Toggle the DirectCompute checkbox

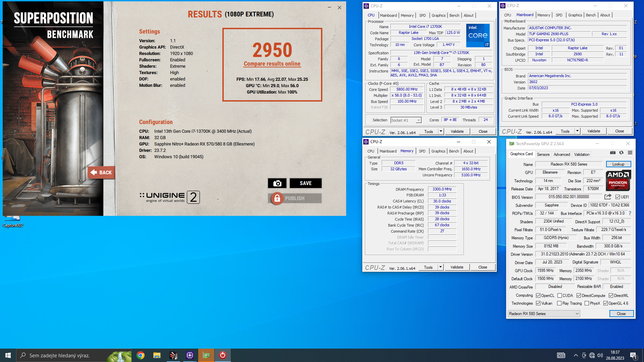point(579,296)
